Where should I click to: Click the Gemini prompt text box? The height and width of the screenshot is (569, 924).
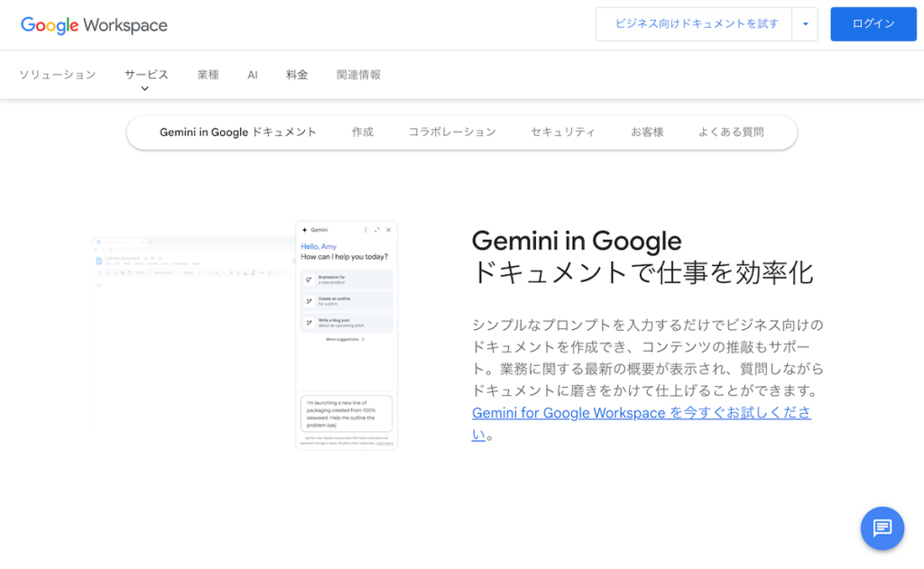point(346,414)
